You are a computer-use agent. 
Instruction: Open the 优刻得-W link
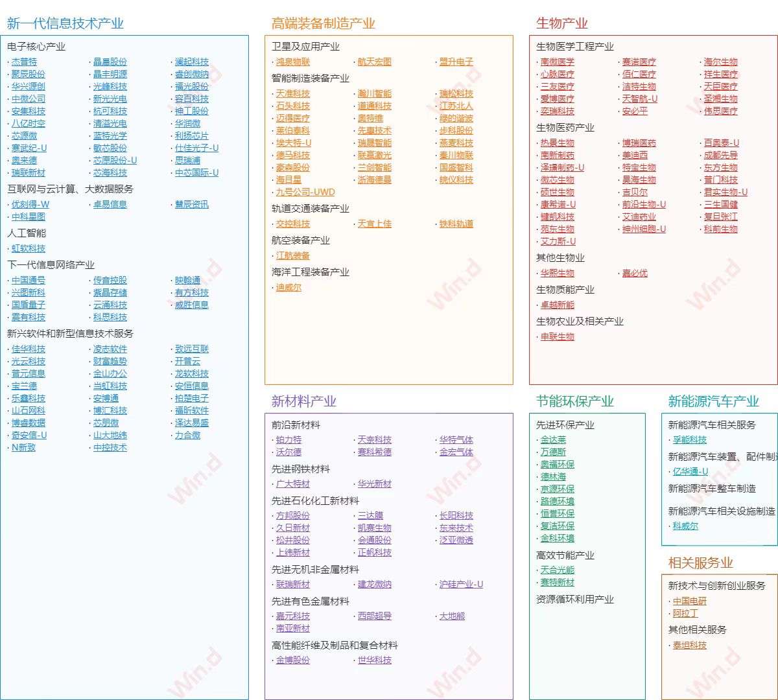pos(30,205)
